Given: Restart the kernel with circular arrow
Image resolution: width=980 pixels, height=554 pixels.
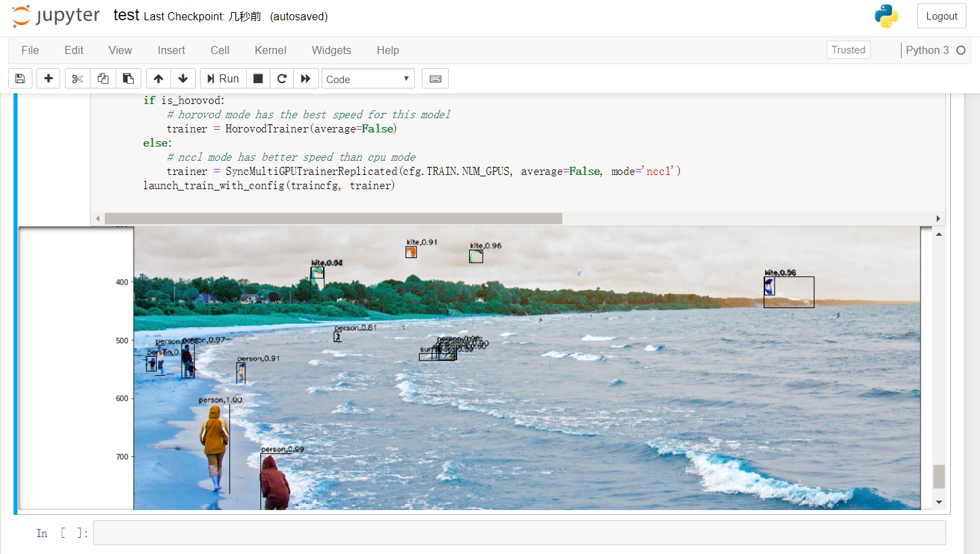Looking at the screenshot, I should [x=282, y=78].
